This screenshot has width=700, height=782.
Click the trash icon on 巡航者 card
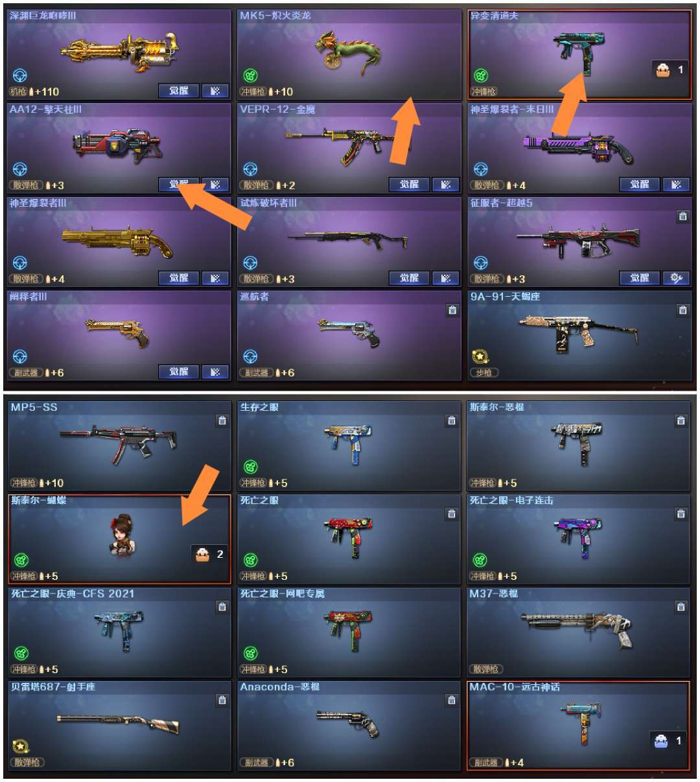(x=452, y=310)
